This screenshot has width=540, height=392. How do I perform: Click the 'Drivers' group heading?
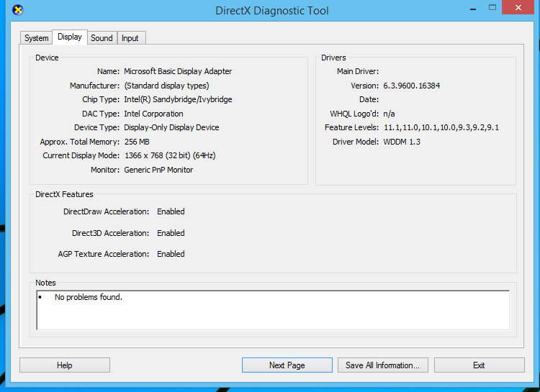tap(333, 58)
